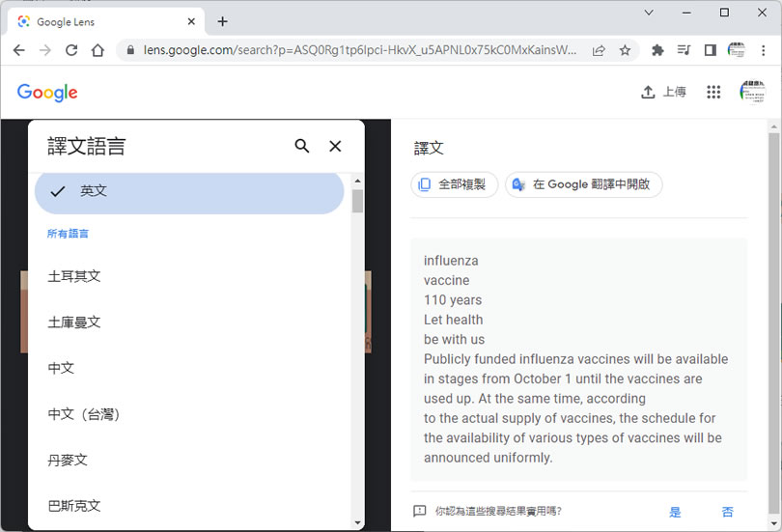782x532 pixels.
Task: Click the page scrollbar up arrow
Action: coord(774,126)
